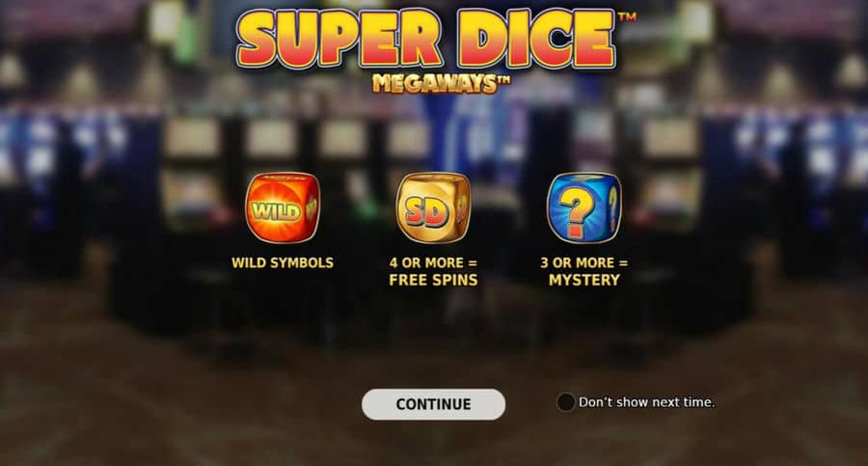Click the TM mark beside Super Dice
Image resolution: width=868 pixels, height=466 pixels.
click(627, 16)
